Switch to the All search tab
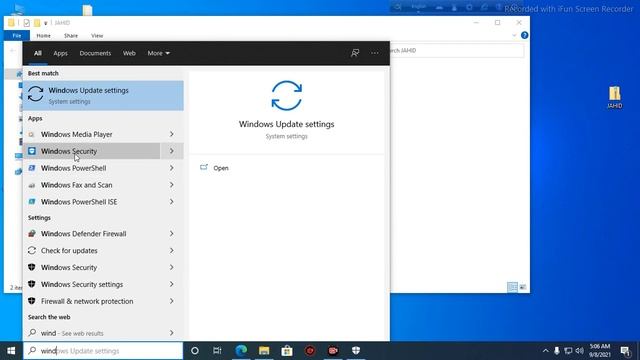Viewport: 640px width, 360px height. 38,53
